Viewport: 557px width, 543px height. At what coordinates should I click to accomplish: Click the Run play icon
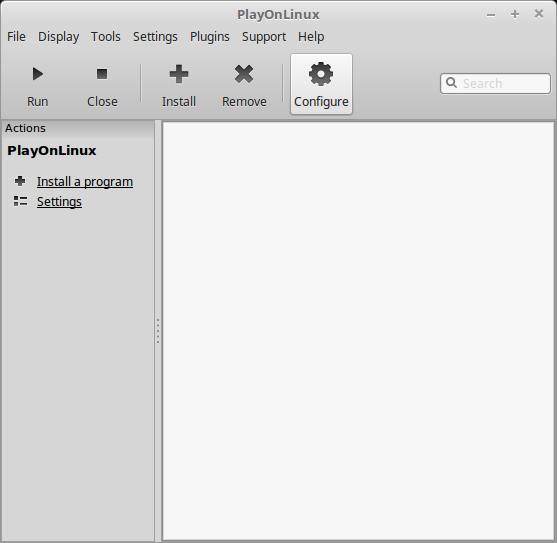point(38,74)
